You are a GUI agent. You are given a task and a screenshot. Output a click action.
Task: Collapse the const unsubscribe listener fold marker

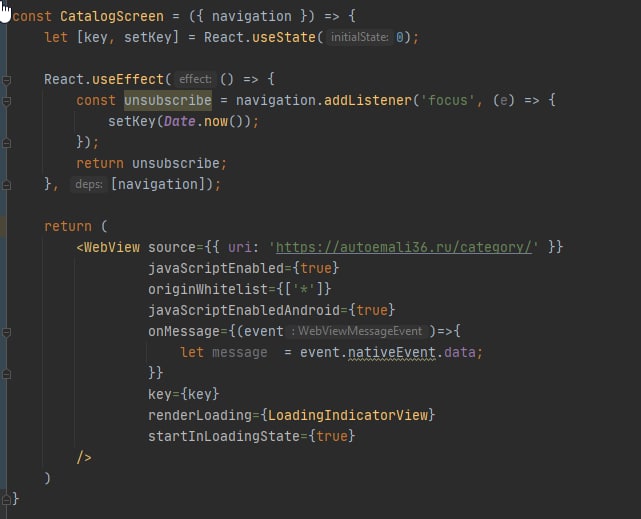[7, 101]
